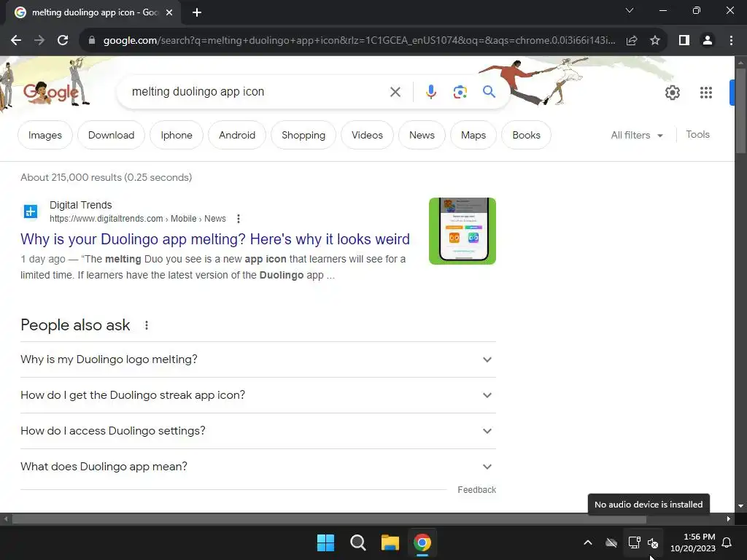Show hidden system tray icons

[x=588, y=542]
